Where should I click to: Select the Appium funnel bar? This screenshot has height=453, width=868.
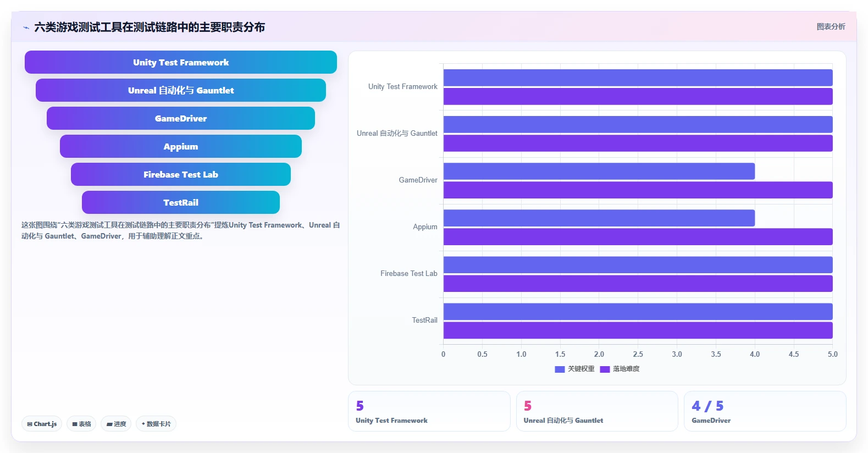click(x=181, y=146)
